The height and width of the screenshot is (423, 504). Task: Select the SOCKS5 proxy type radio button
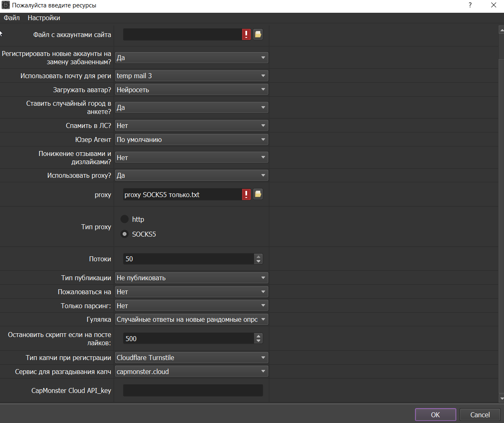124,234
